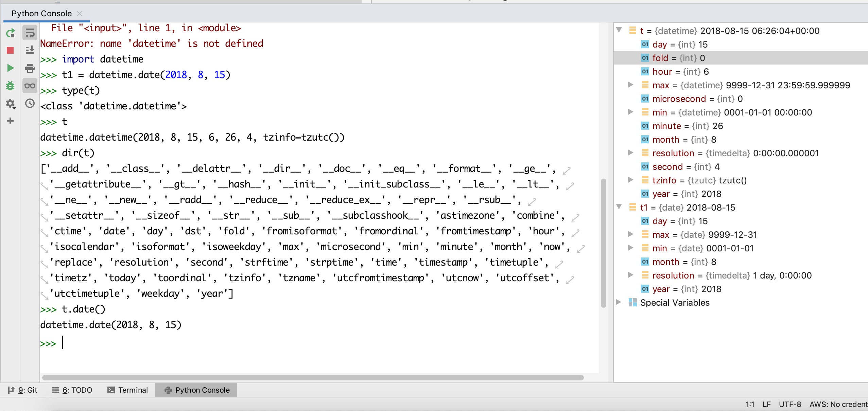The width and height of the screenshot is (868, 411).
Task: Toggle scroll to end of output
Action: pos(30,50)
